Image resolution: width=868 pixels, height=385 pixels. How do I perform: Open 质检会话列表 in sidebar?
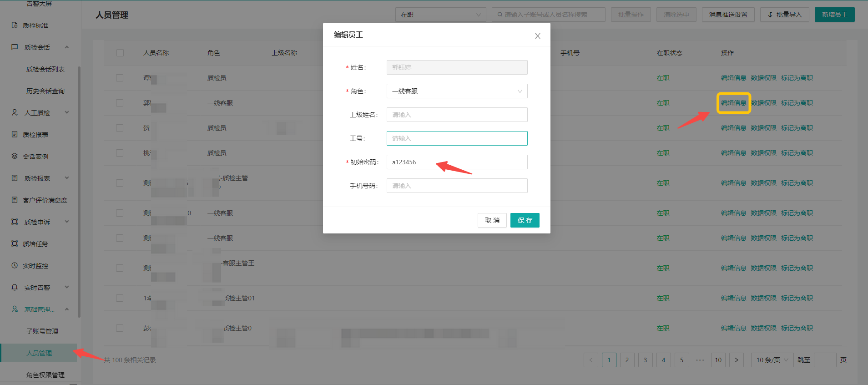pyautogui.click(x=45, y=69)
